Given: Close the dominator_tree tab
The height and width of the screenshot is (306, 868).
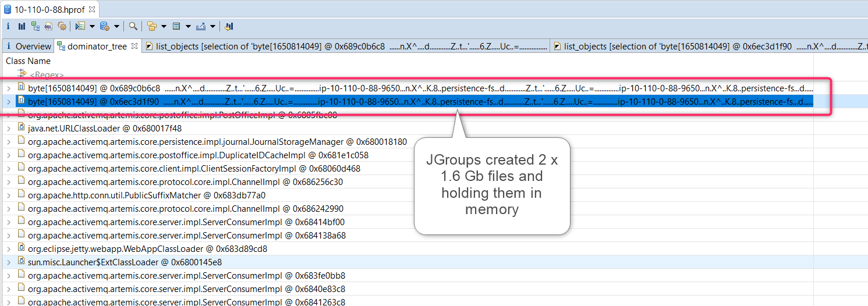Looking at the screenshot, I should [x=133, y=46].
